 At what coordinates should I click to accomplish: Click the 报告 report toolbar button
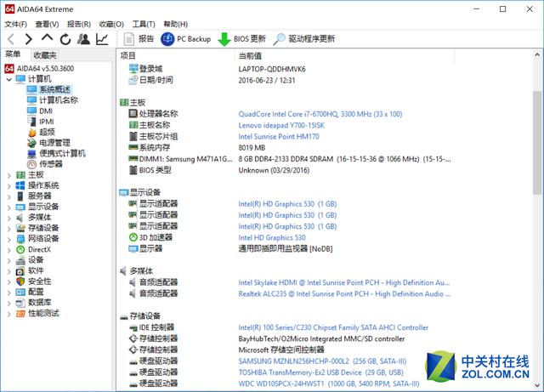pos(139,39)
